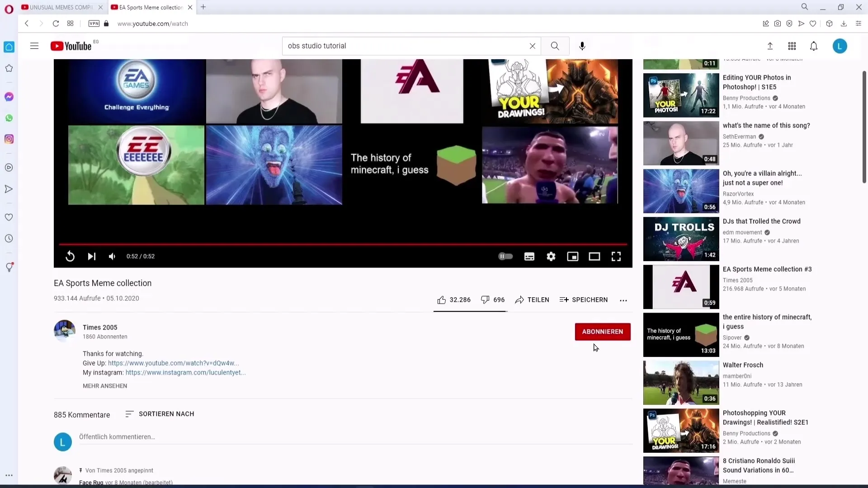Viewport: 868px width, 488px height.
Task: Open EA Sports Meme collection #3 title
Action: [767, 269]
